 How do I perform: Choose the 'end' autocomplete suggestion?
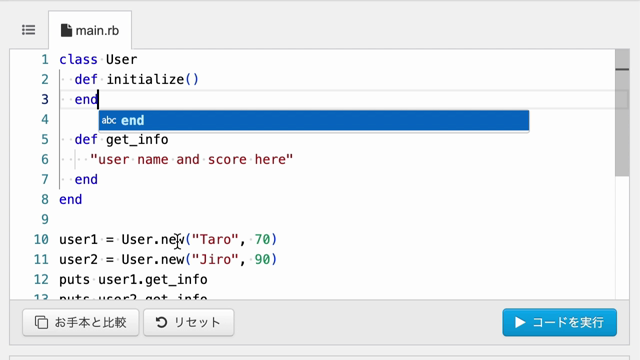pyautogui.click(x=313, y=120)
